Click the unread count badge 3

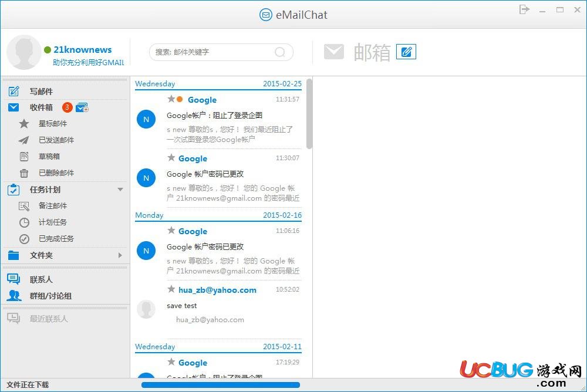(x=67, y=107)
